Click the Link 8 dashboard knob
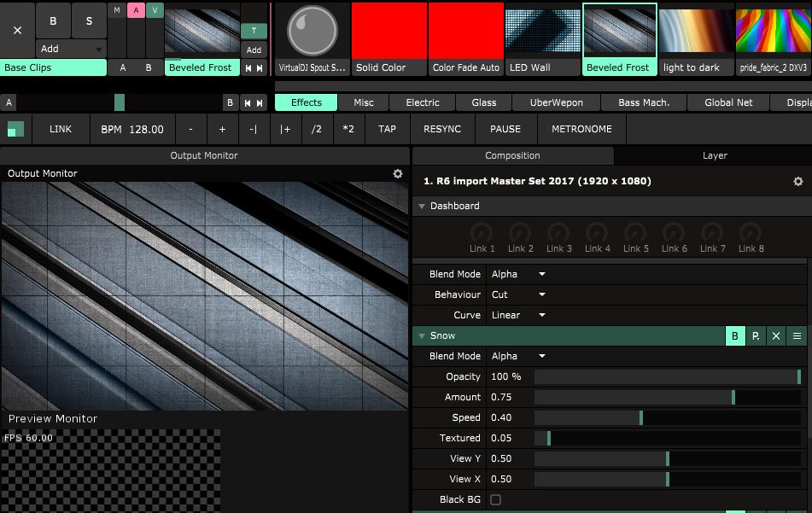 pyautogui.click(x=750, y=233)
